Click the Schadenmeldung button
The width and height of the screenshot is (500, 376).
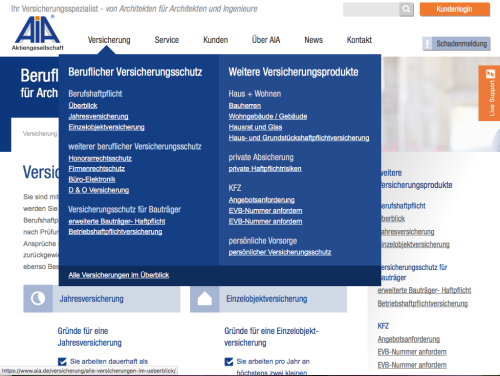(x=456, y=44)
